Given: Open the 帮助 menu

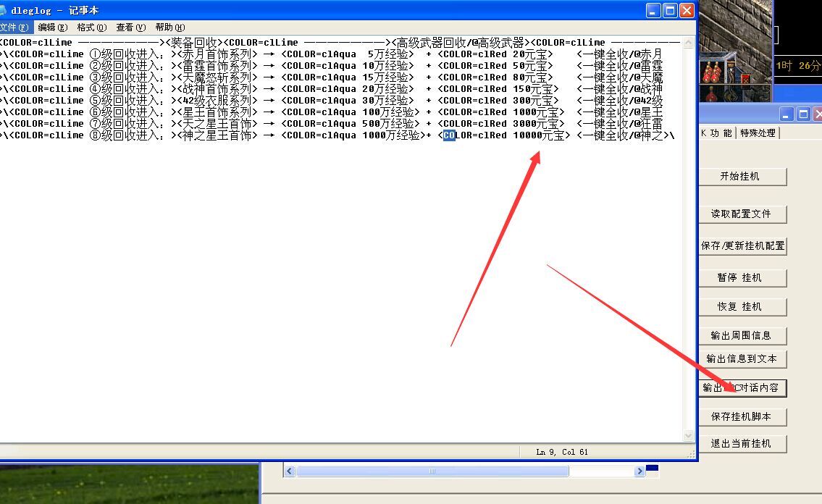Looking at the screenshot, I should [169, 28].
